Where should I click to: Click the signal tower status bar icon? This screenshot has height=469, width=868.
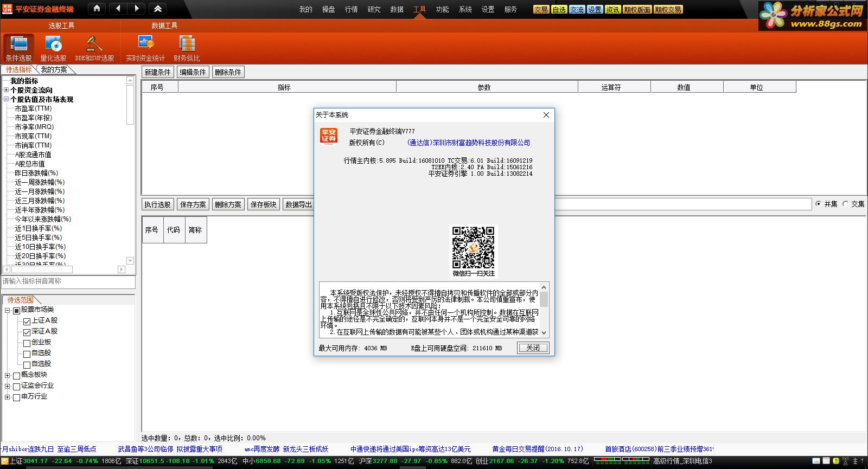pos(846,461)
